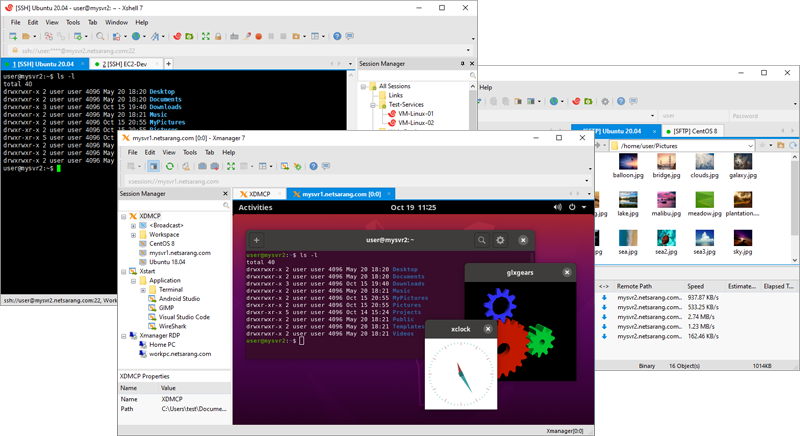Open the Xftp path dropdown /home/user/Pictures
Image resolution: width=800 pixels, height=436 pixels.
(750, 146)
